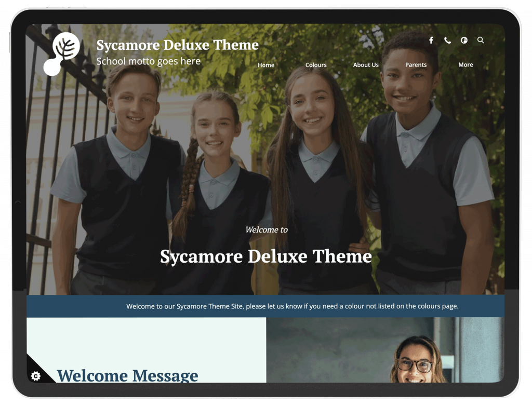Click the large hero Sycamore Deluxe Theme heading
532x407 pixels.
[265, 256]
